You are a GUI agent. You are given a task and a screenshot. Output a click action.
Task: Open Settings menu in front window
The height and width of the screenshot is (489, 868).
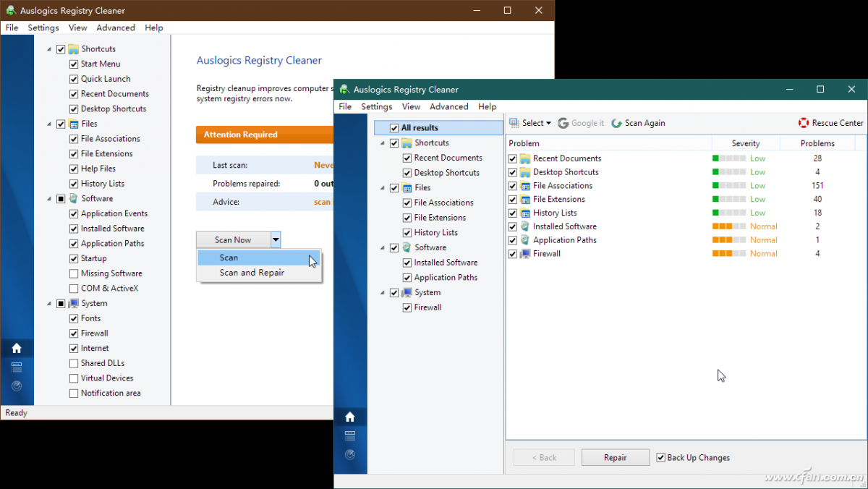(377, 106)
